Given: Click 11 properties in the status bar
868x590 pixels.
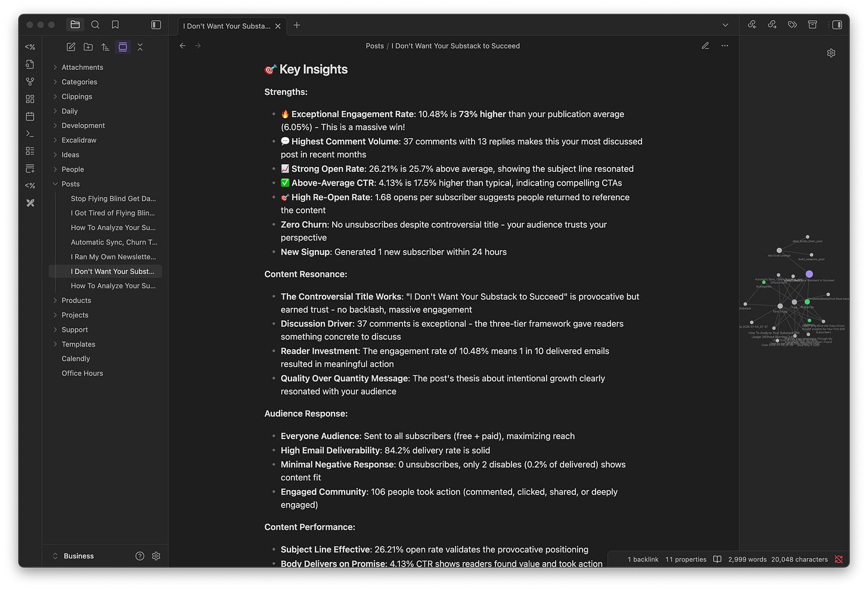Looking at the screenshot, I should (686, 560).
